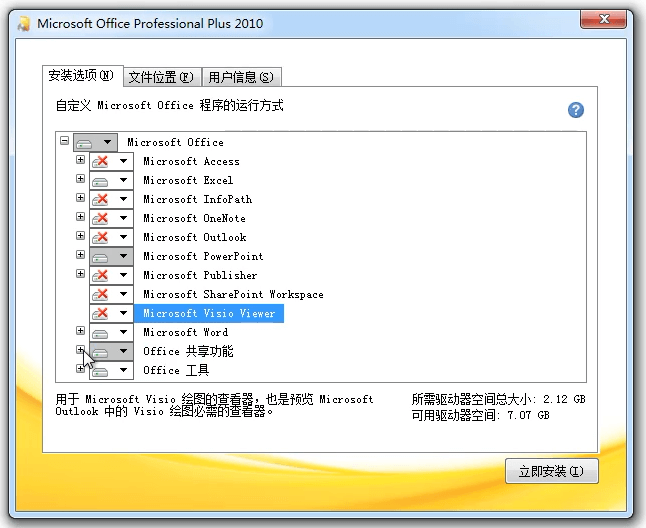This screenshot has width=646, height=528.
Task: Click the blue help question mark icon
Action: click(576, 110)
